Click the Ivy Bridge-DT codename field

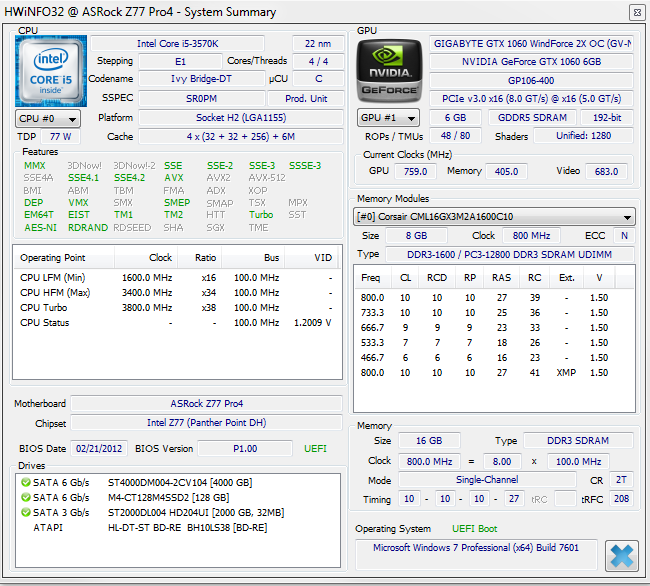[201, 79]
